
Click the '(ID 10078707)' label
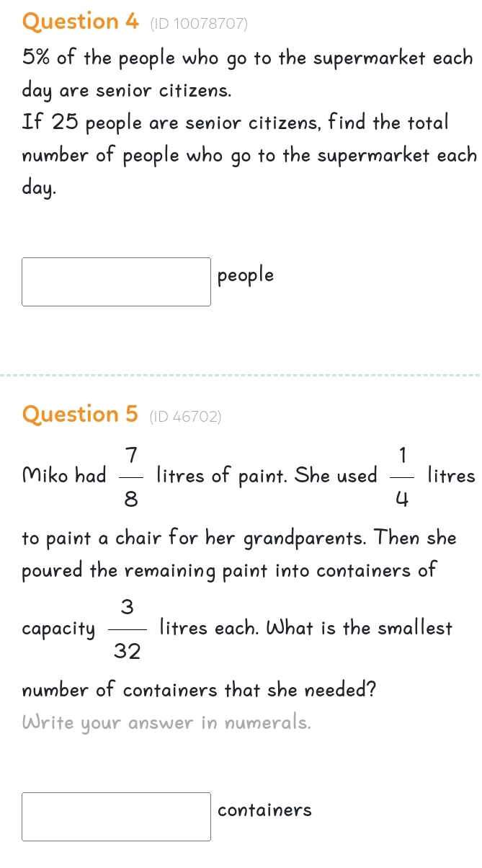(x=198, y=25)
